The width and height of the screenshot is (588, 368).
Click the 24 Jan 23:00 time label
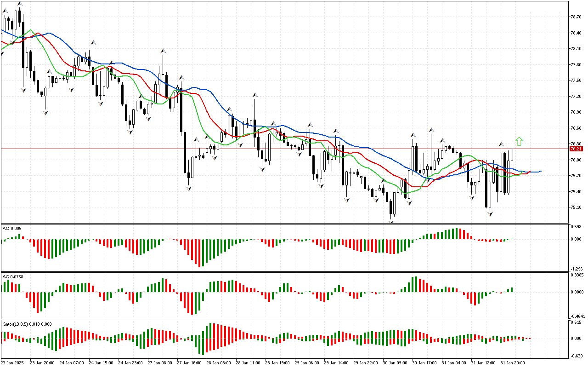click(130, 363)
